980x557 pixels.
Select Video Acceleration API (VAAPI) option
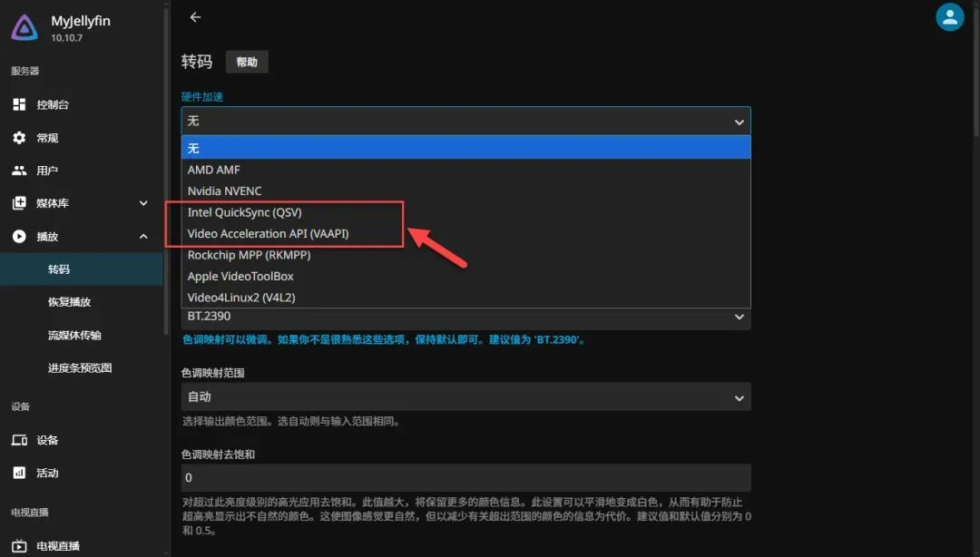(465, 233)
